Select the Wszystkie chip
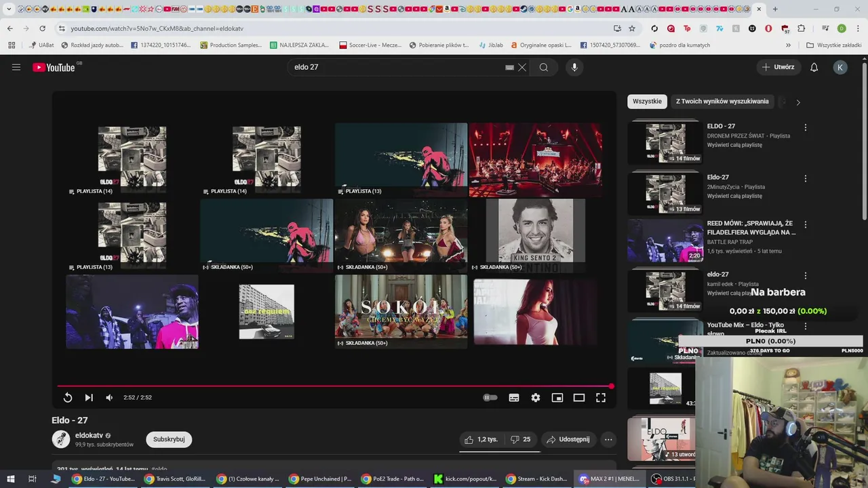This screenshot has height=488, width=868. (x=647, y=101)
